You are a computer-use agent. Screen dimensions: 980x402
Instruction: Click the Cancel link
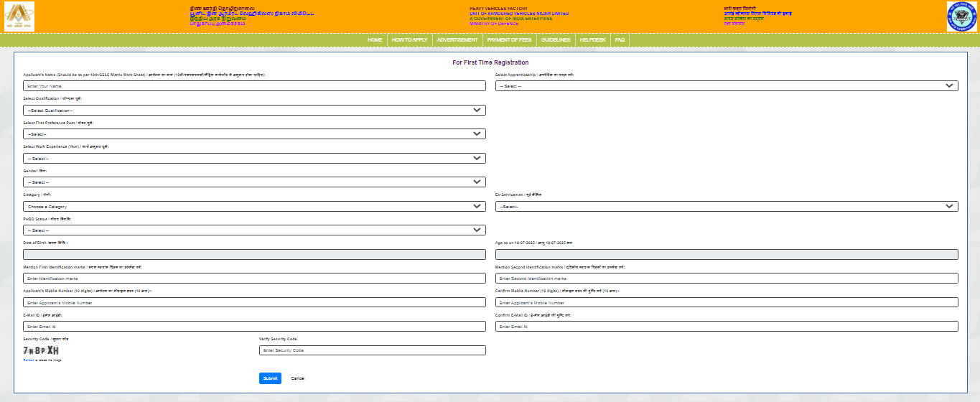[x=298, y=378]
